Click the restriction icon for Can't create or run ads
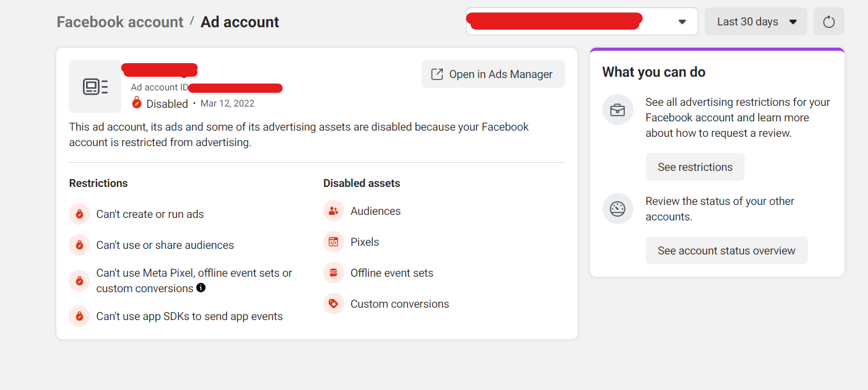Viewport: 868px width, 390px height. pyautogui.click(x=79, y=214)
